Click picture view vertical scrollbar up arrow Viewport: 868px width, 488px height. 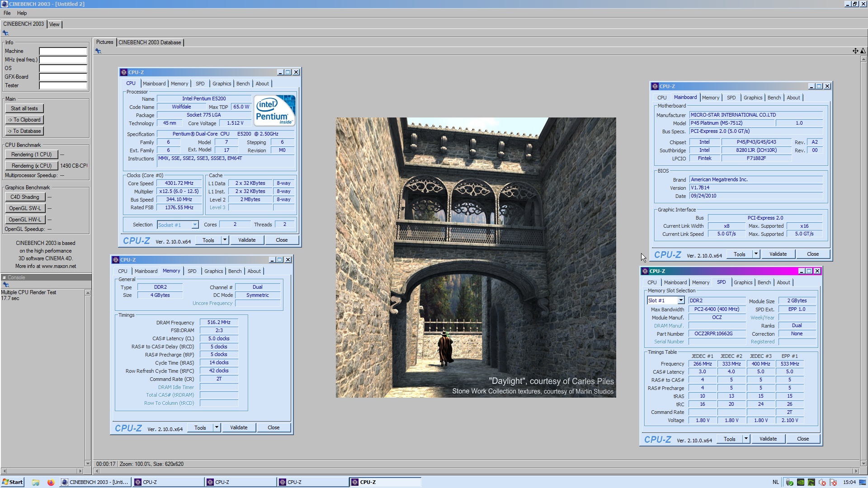click(x=863, y=59)
